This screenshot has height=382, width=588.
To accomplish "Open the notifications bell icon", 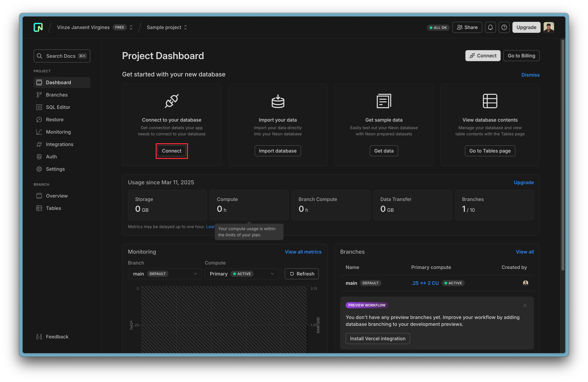I will (490, 27).
